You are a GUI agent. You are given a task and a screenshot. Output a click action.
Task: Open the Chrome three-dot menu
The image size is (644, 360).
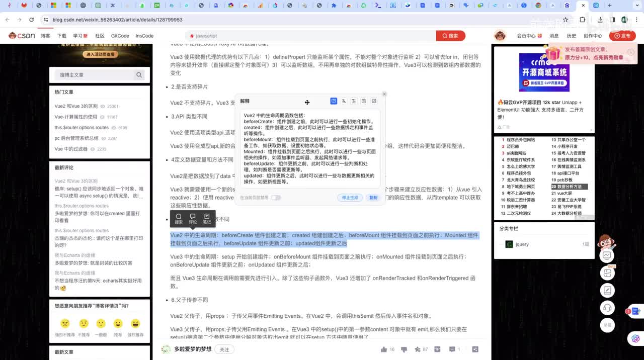click(636, 20)
